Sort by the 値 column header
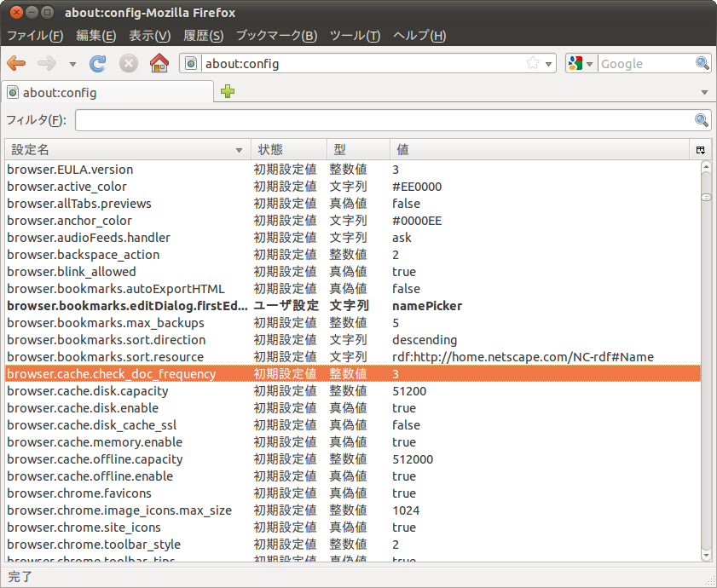Viewport: 717px width, 588px height. click(x=540, y=149)
